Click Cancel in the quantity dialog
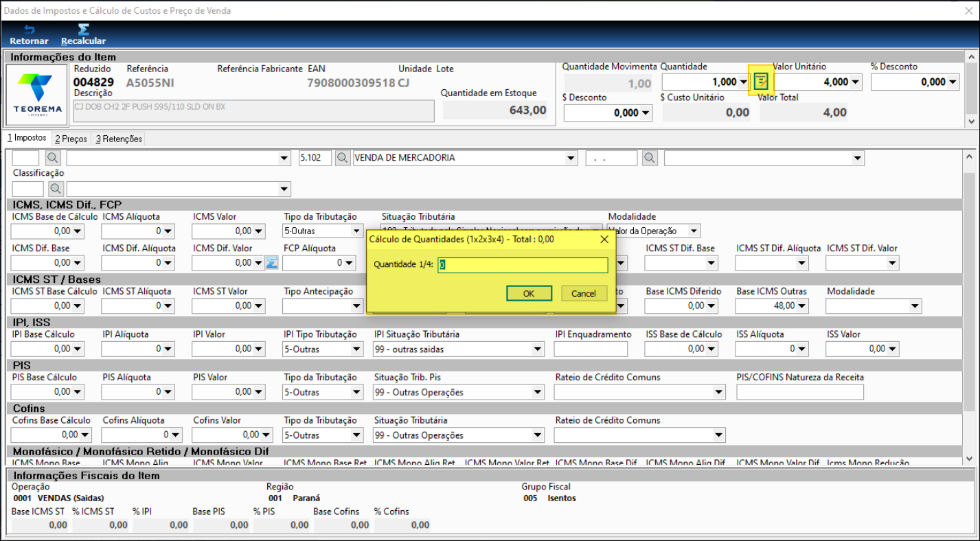This screenshot has height=541, width=980. (x=584, y=293)
